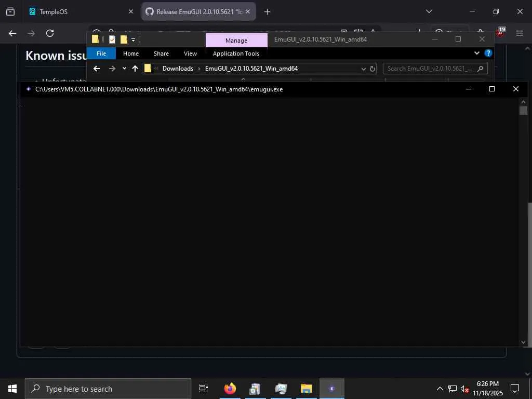The height and width of the screenshot is (399, 532).
Task: Click the Properties icon in Explorer's quick access toolbar
Action: 112,39
